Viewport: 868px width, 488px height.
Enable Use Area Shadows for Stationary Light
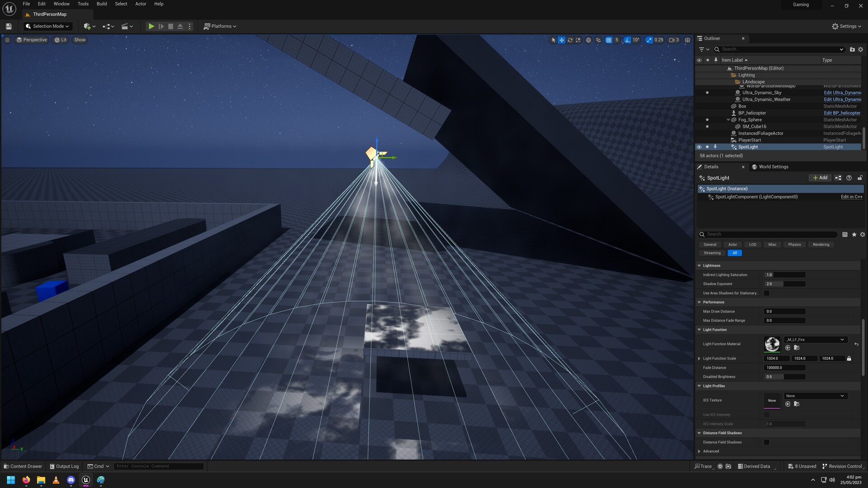pyautogui.click(x=766, y=293)
